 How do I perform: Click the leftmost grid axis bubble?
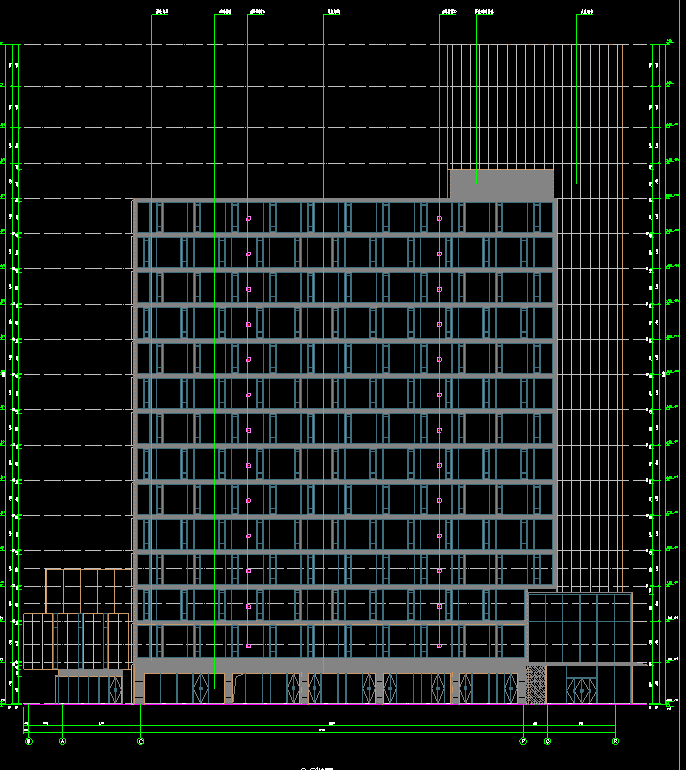click(28, 741)
